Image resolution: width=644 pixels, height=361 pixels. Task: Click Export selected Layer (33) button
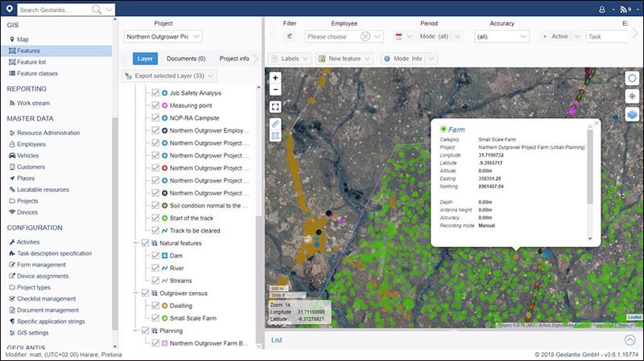click(x=169, y=76)
